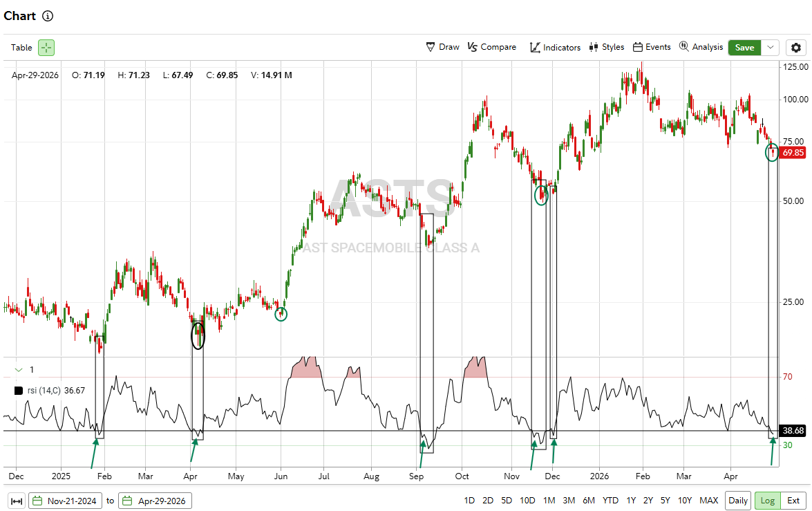Collapse indicator panel 1 chevron
812x511 pixels.
(19, 370)
